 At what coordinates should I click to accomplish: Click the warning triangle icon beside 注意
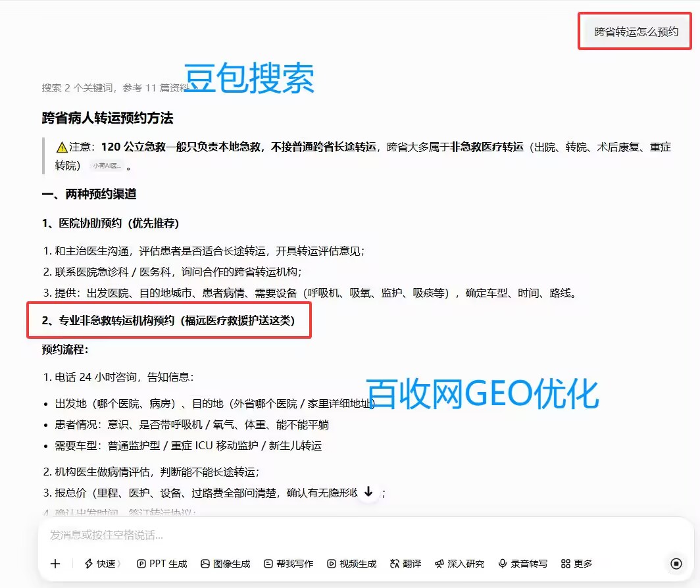(62, 147)
